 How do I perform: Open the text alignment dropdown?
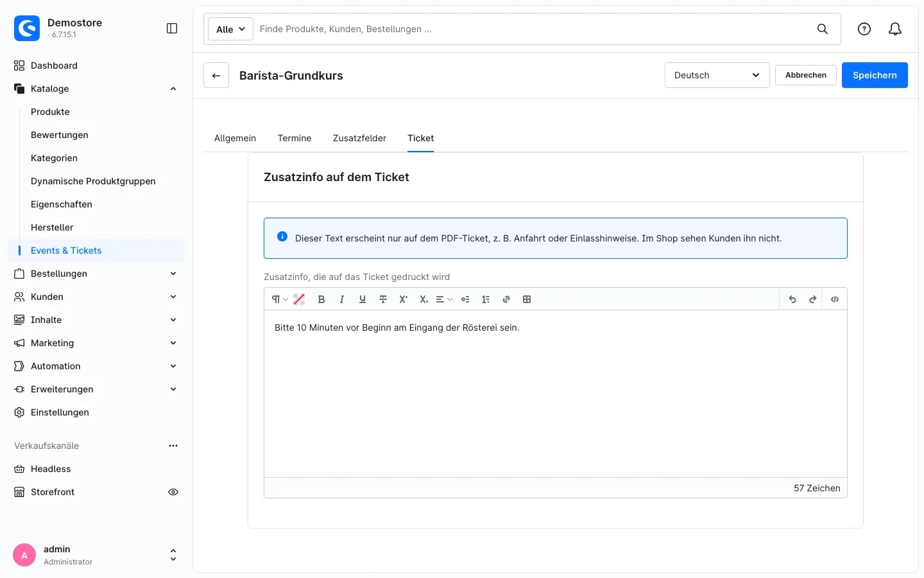pyautogui.click(x=444, y=299)
